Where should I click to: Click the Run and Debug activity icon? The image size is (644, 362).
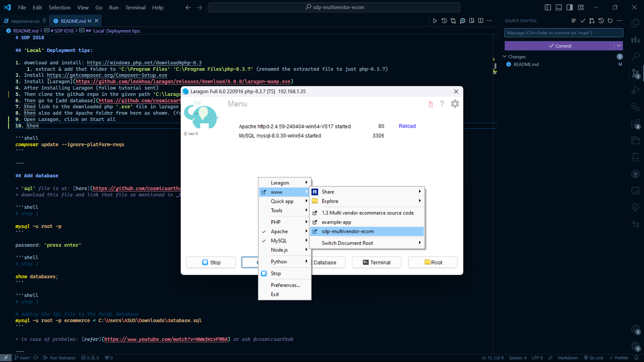click(x=635, y=90)
